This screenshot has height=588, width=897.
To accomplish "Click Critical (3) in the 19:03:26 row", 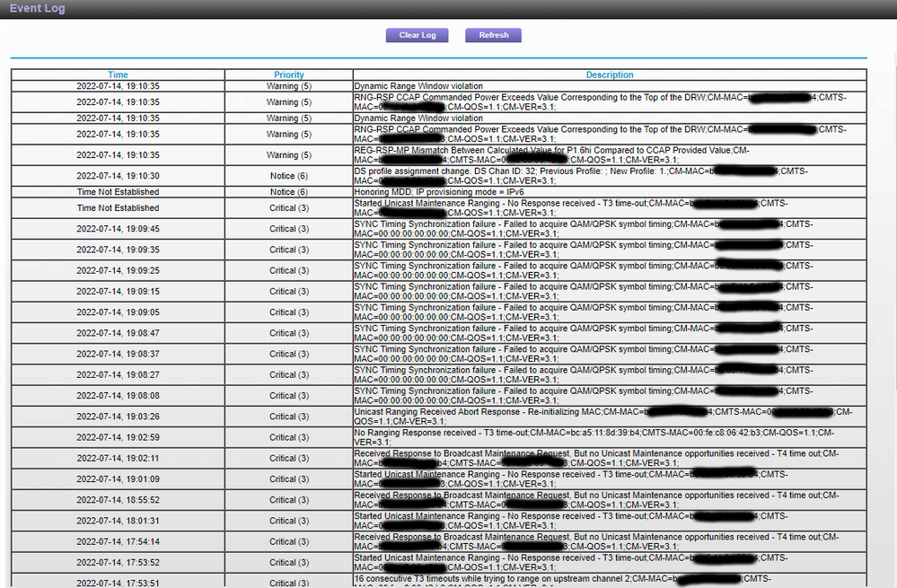I will (x=289, y=417).
